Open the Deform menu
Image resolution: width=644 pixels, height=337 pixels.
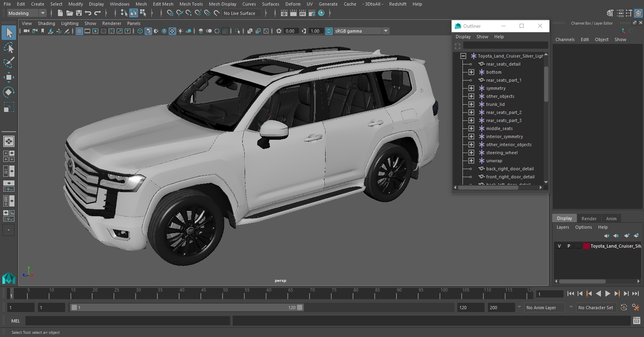coord(293,4)
